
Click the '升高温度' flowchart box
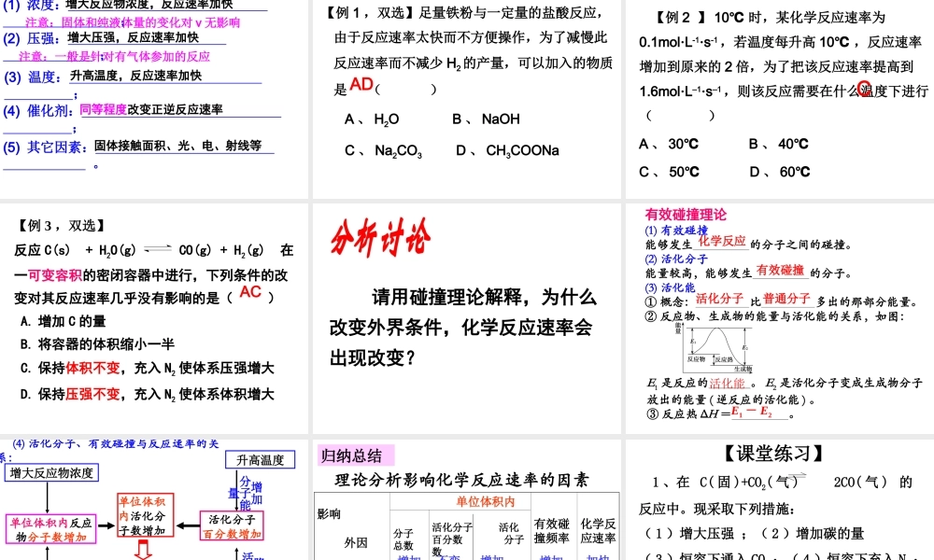point(261,460)
